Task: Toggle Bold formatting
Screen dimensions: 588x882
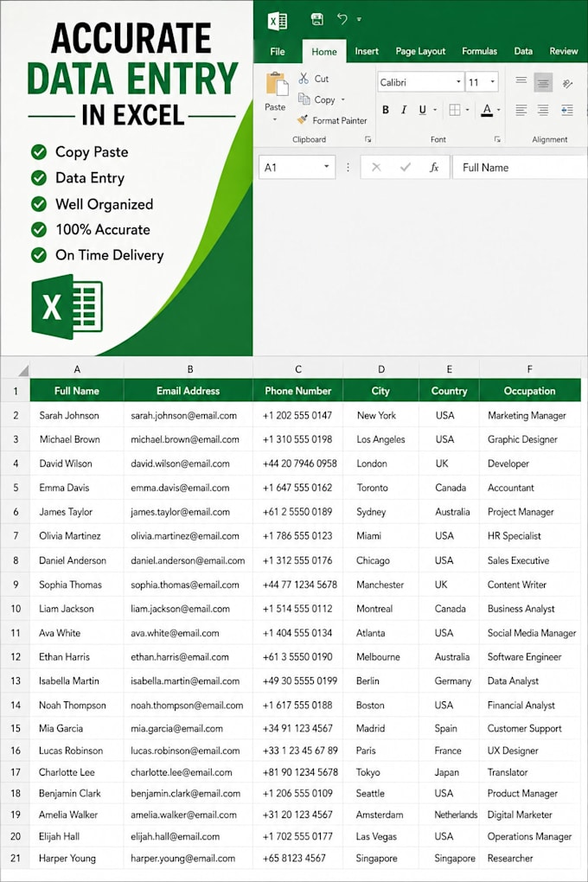Action: [386, 110]
